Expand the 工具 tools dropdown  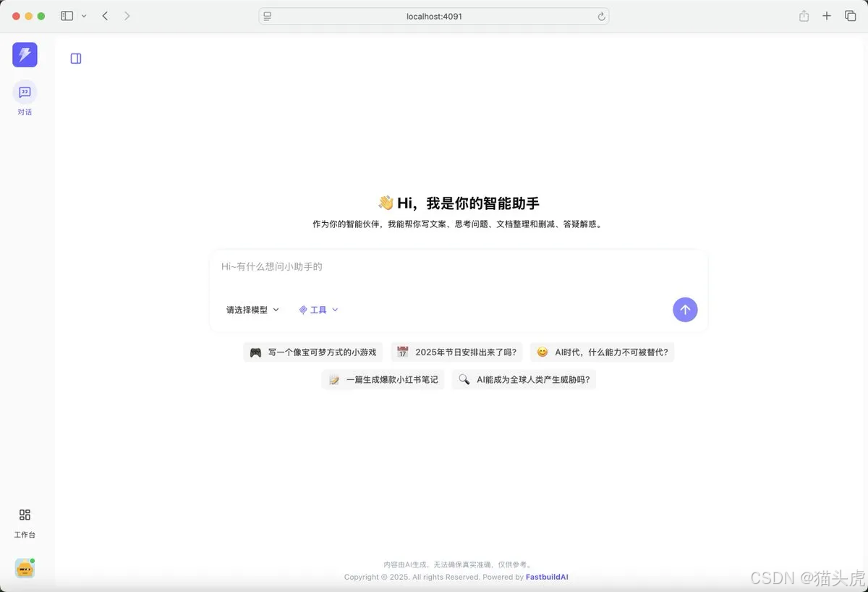318,310
